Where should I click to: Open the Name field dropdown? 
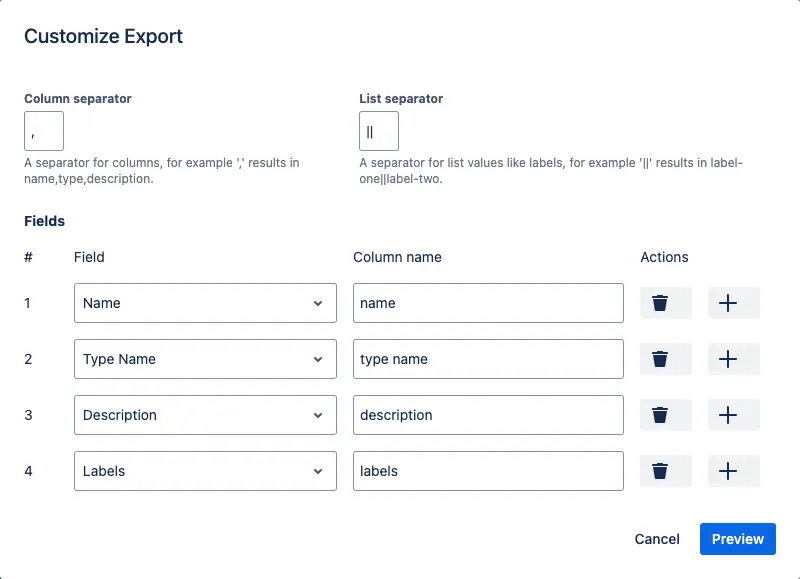click(x=205, y=303)
